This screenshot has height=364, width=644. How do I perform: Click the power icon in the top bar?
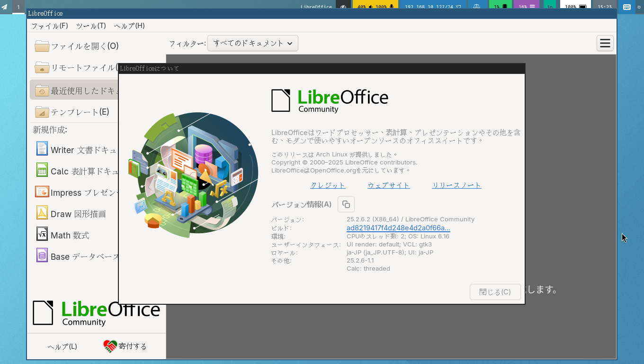coord(639,7)
